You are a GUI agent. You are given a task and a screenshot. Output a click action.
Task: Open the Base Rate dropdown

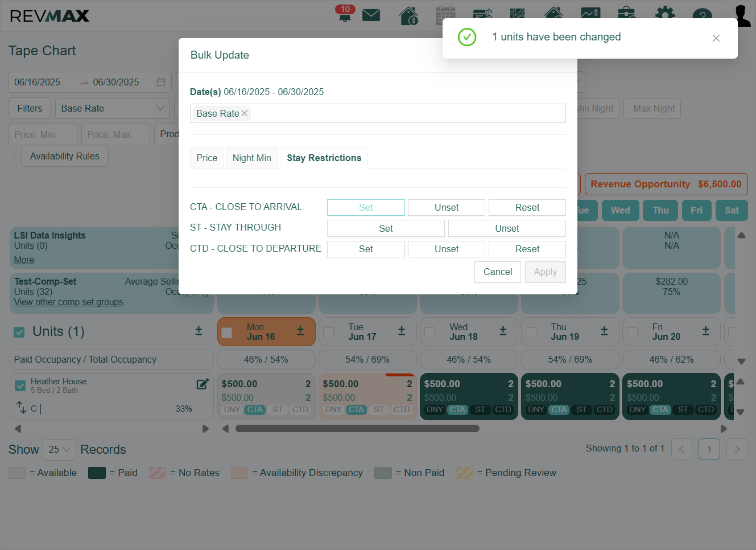point(113,108)
